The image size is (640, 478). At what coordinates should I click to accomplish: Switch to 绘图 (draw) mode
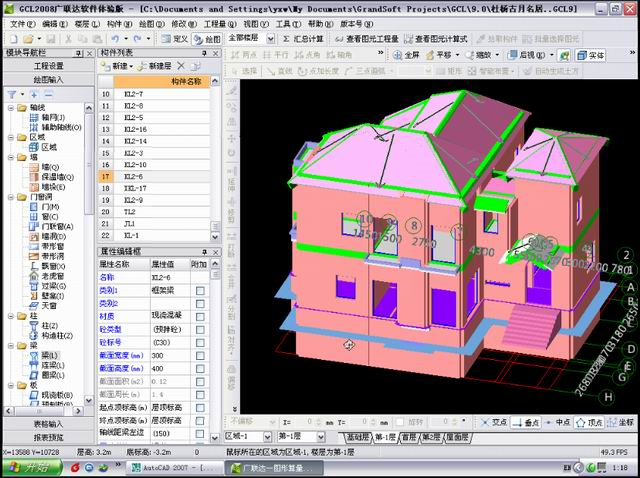(207, 39)
